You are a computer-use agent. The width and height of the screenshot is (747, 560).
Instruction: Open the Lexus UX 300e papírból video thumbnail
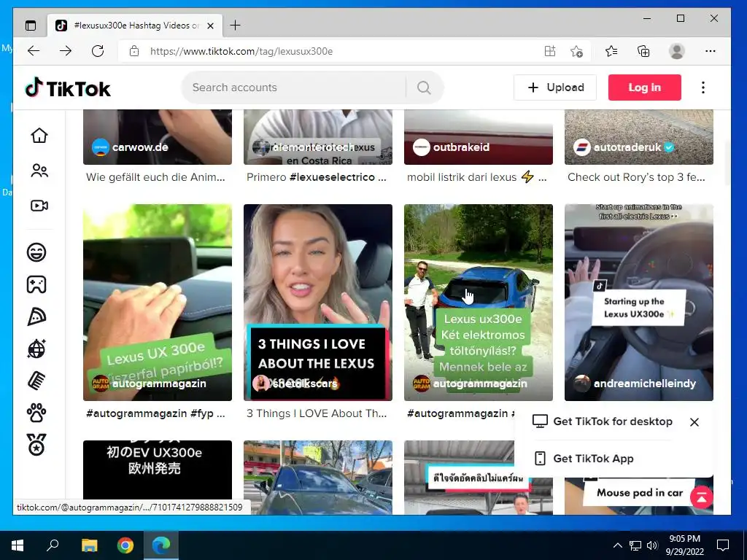click(x=158, y=303)
